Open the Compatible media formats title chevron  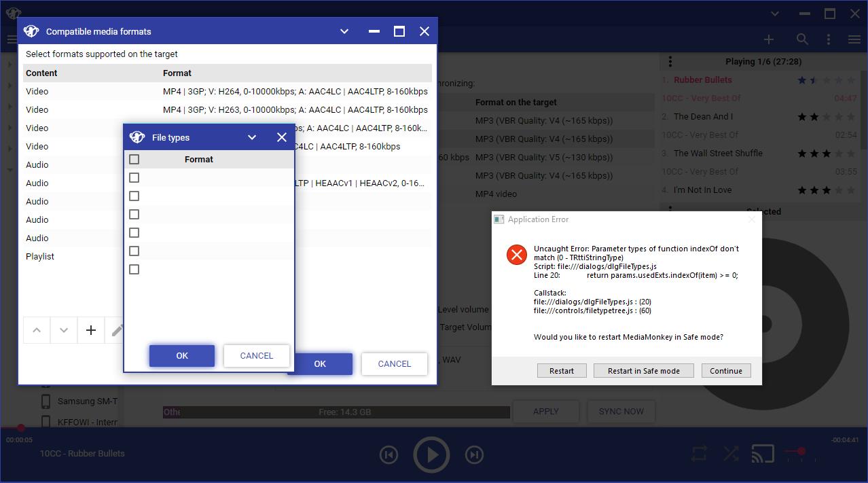(344, 31)
